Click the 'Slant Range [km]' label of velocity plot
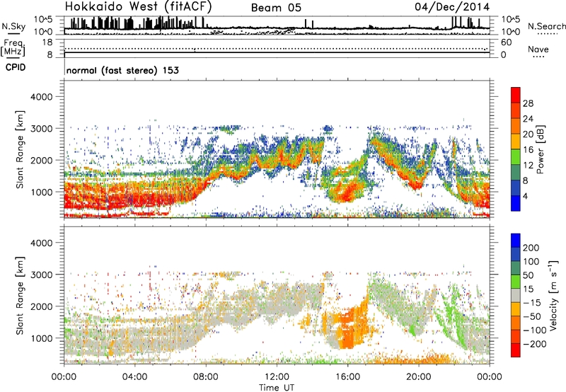 tap(20, 296)
